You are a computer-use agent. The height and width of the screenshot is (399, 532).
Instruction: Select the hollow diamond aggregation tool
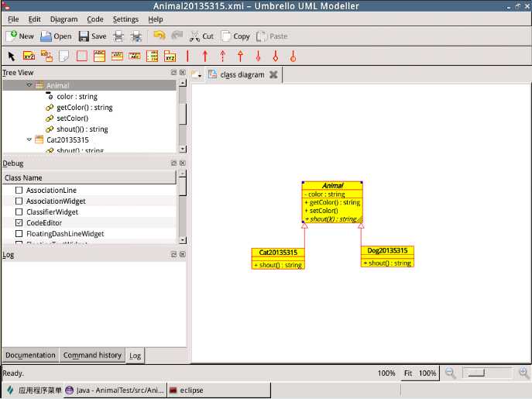[276, 56]
